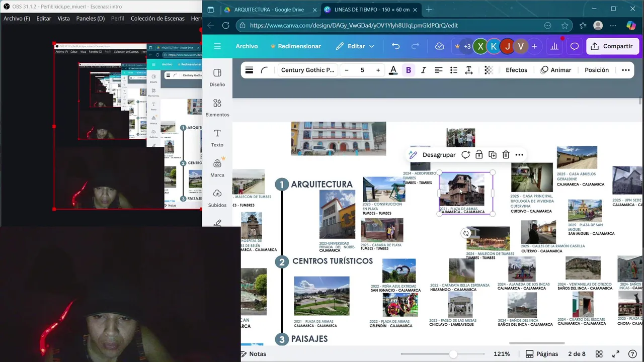Toggle bulleted list
Viewport: 644px width, 362px height.
[x=453, y=70]
